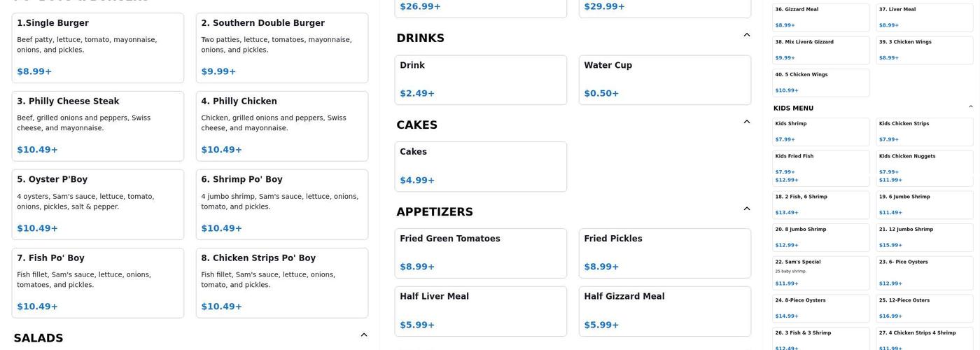
Task: Open the Oyster P'Boy item card
Action: click(x=98, y=204)
